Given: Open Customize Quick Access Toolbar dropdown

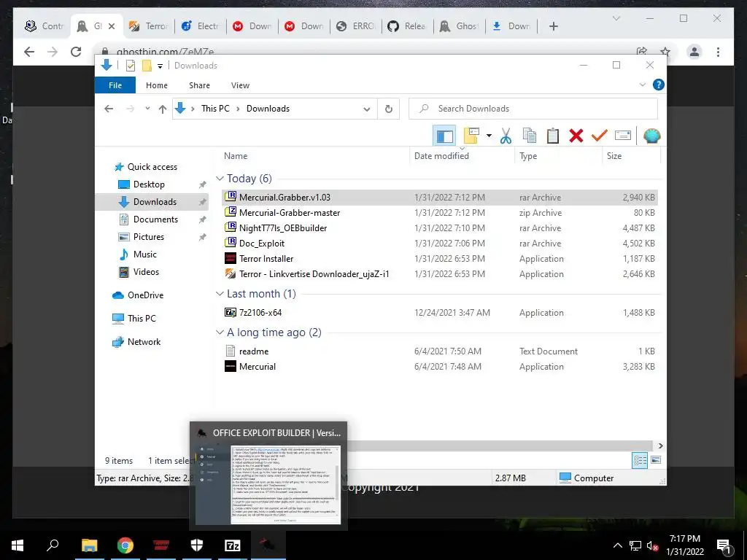Looking at the screenshot, I should [x=160, y=66].
